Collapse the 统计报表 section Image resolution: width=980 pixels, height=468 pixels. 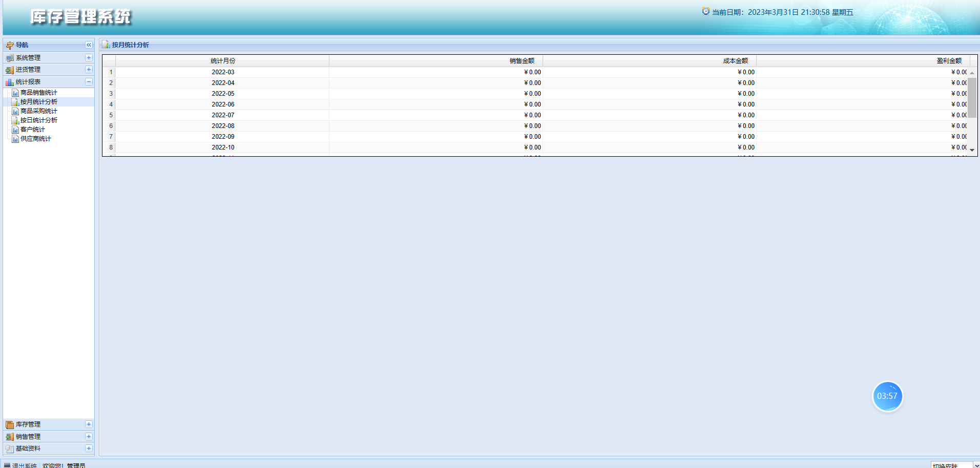click(89, 82)
